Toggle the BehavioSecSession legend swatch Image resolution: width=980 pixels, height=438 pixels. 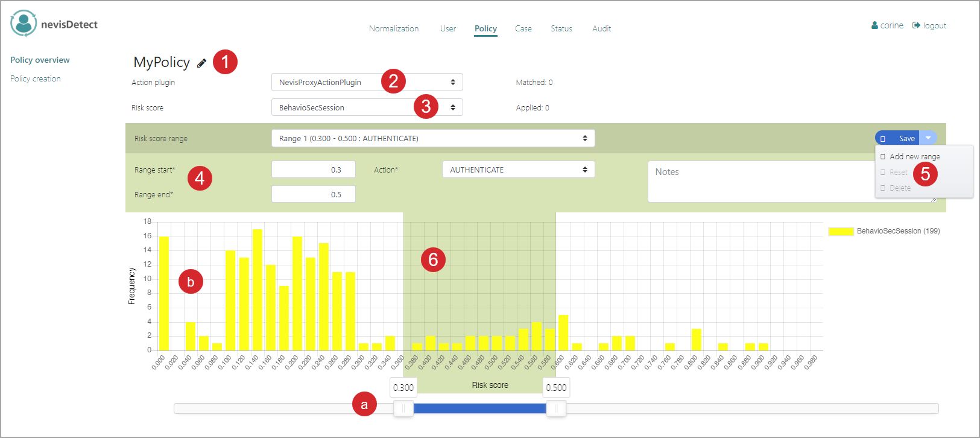tap(841, 231)
